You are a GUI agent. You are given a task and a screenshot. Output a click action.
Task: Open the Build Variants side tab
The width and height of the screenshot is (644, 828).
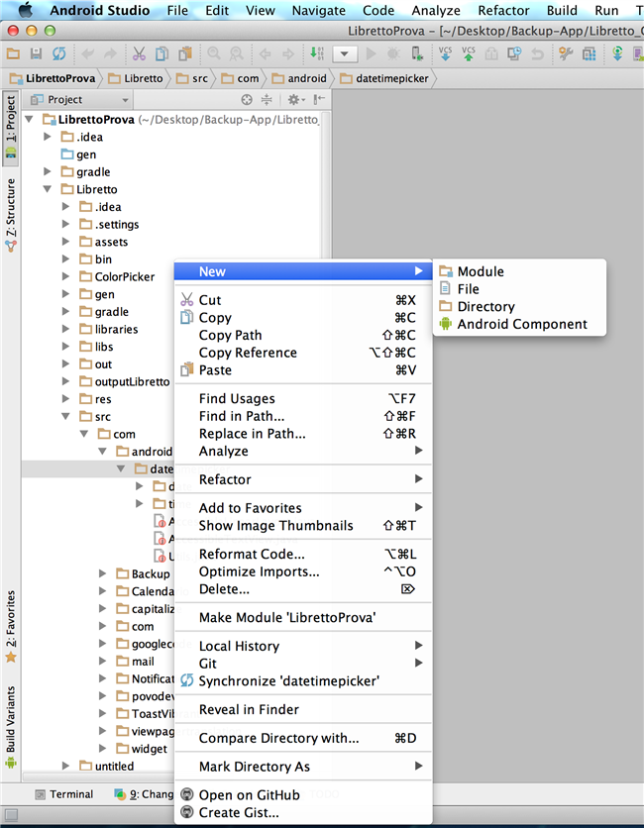pyautogui.click(x=11, y=727)
